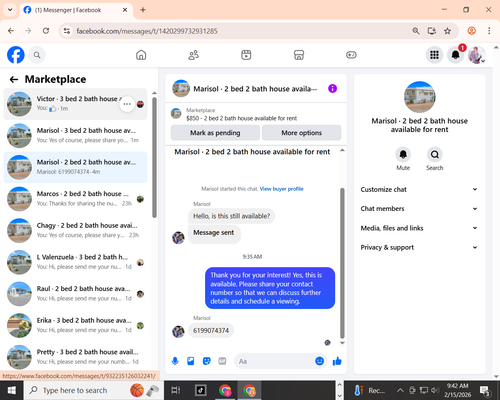This screenshot has height=400, width=500.
Task: Open the Friends icon in top navigation
Action: [x=194, y=55]
